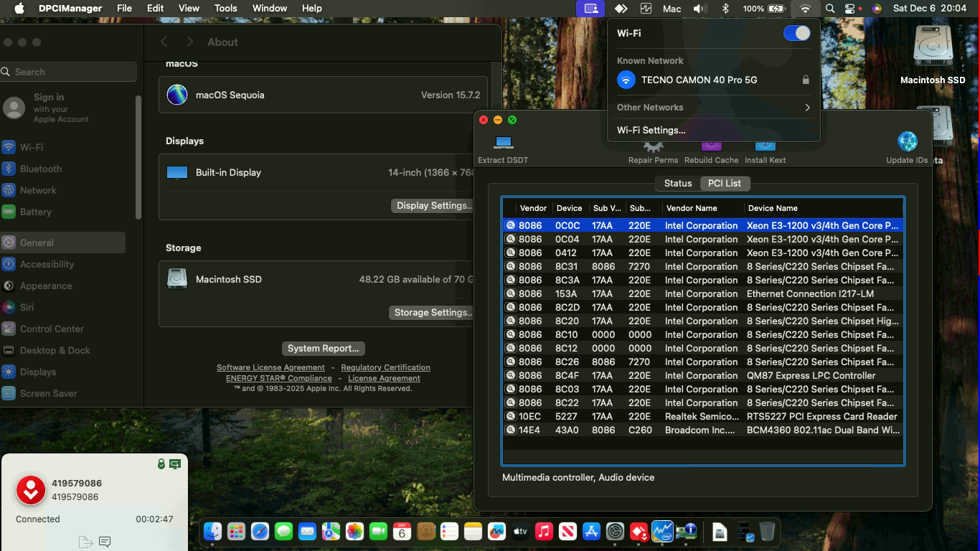Go back using the settings back chevron
Screen dimensions: 980x551
pyautogui.click(x=164, y=42)
